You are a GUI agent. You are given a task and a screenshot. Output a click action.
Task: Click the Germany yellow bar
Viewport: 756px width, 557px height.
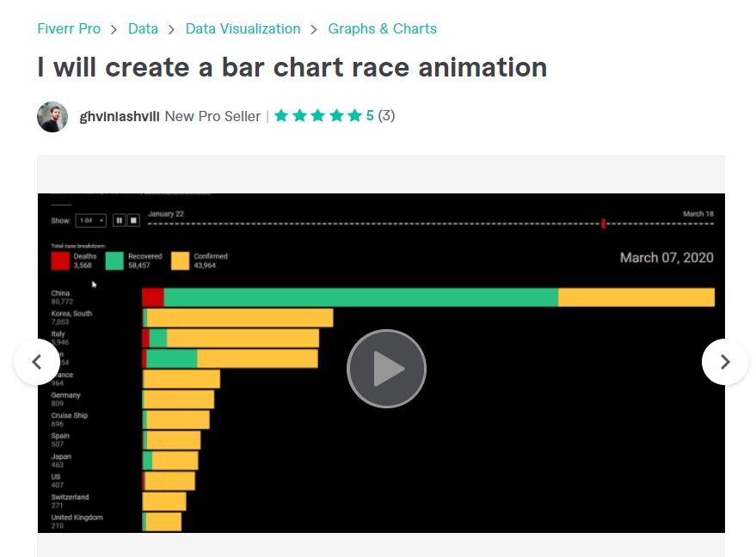click(x=179, y=400)
